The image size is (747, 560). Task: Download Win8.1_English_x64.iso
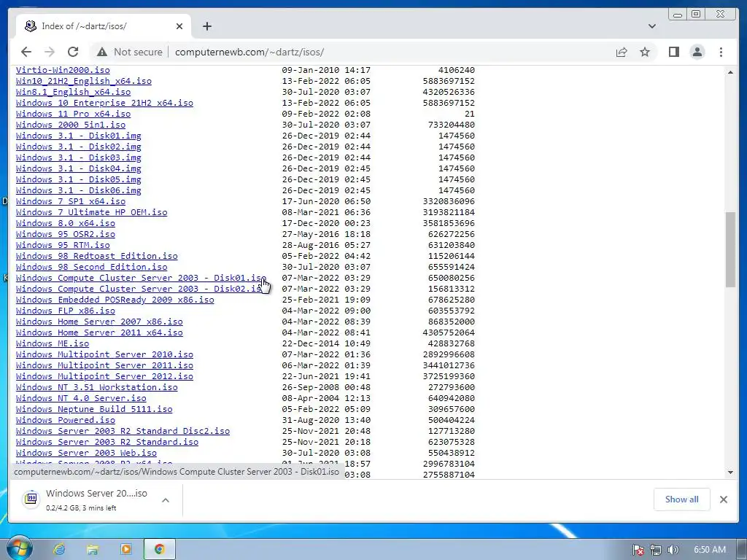pyautogui.click(x=74, y=92)
